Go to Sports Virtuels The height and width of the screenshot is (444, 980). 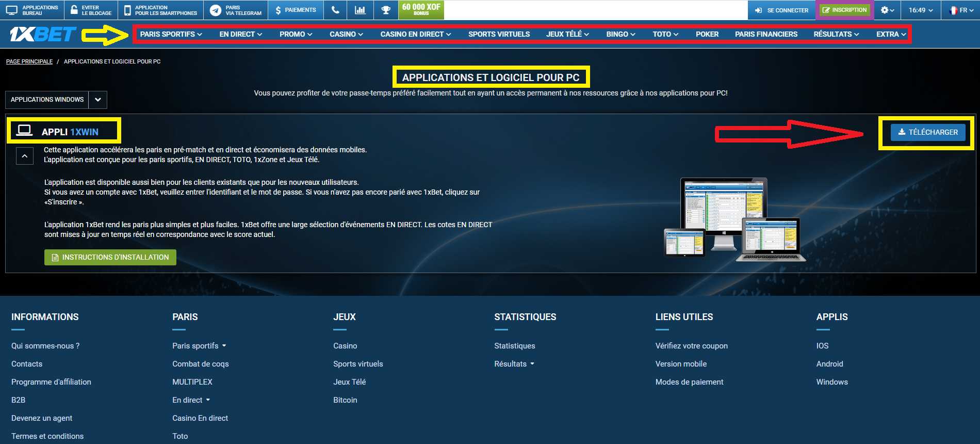tap(499, 34)
